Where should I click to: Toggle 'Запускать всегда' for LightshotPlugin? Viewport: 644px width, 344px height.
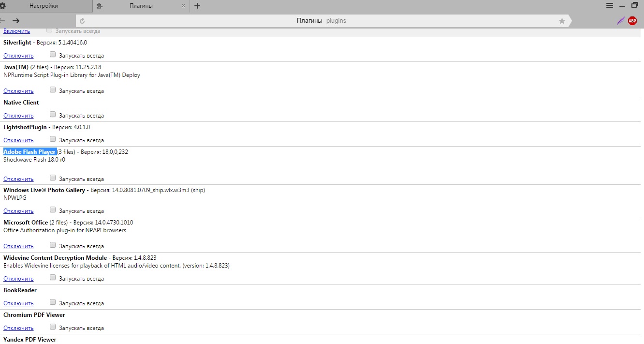[x=53, y=139]
